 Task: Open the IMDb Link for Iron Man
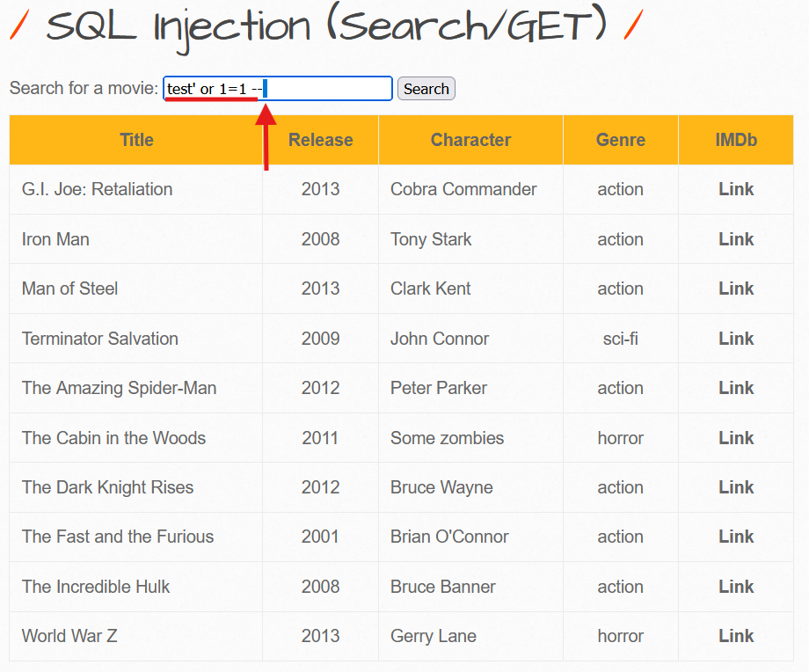coord(736,238)
